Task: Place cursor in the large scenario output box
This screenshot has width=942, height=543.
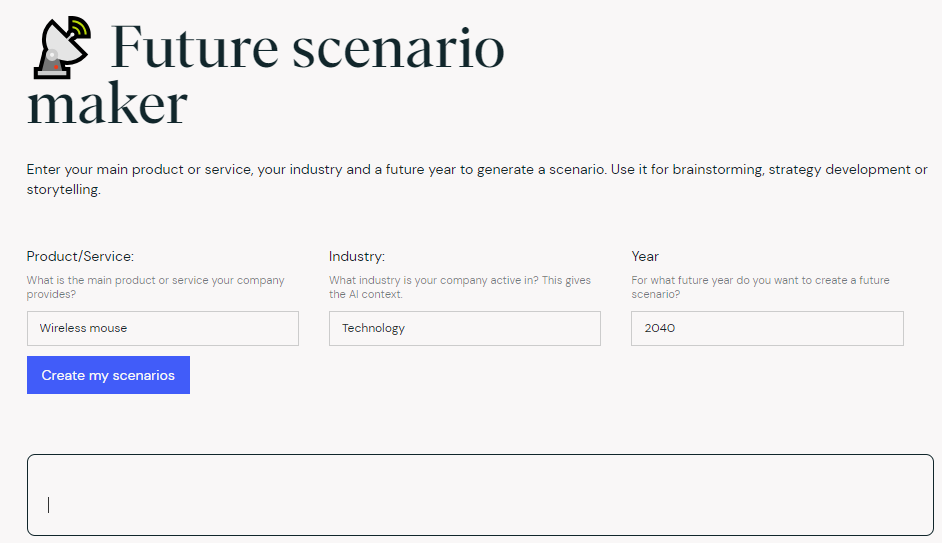Action: coord(480,495)
